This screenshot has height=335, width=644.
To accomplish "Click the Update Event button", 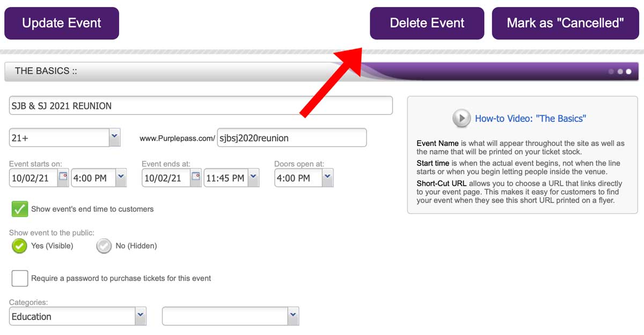I will (x=62, y=23).
